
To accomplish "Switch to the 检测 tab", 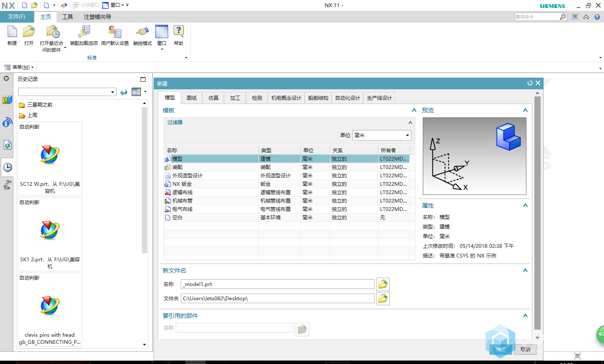I will 257,98.
